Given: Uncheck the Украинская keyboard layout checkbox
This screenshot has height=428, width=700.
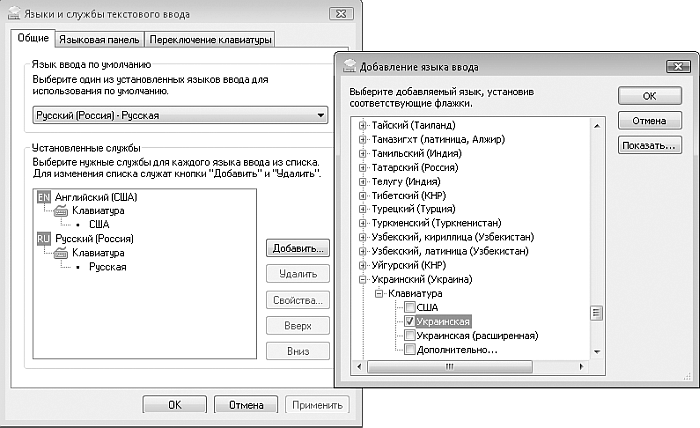Looking at the screenshot, I should (x=408, y=323).
